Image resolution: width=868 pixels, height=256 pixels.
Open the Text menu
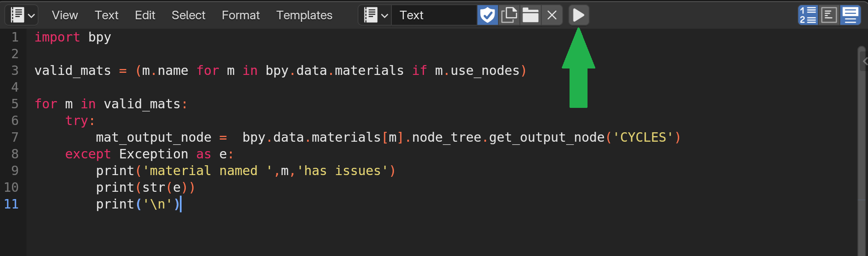coord(106,15)
